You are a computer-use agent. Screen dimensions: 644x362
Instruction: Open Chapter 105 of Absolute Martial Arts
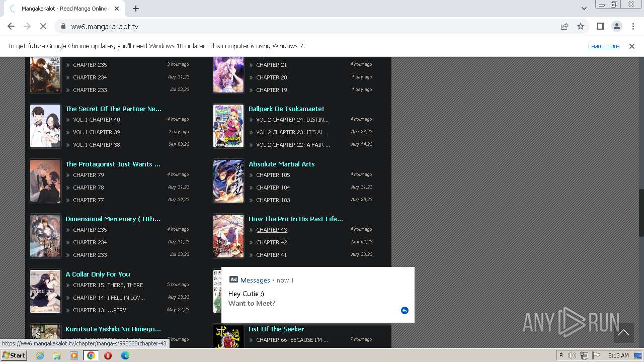(273, 175)
